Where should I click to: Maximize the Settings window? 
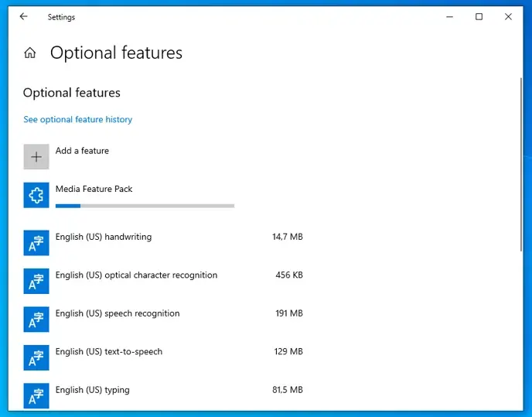pyautogui.click(x=479, y=17)
